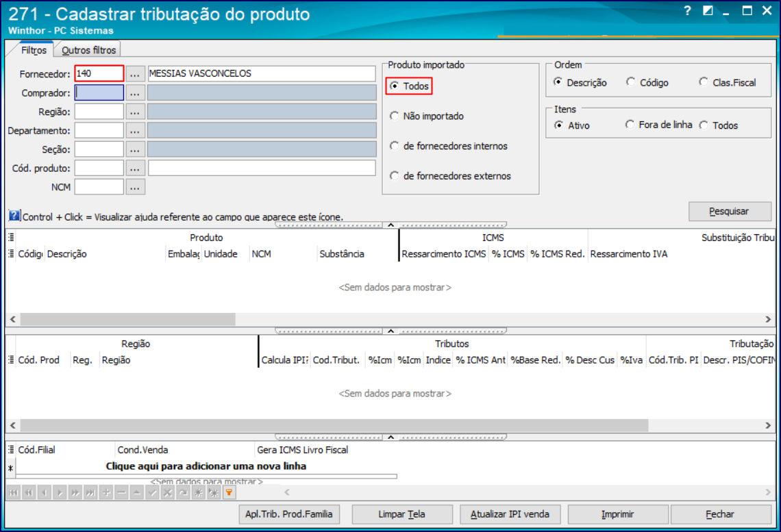Open Fornecedor lookup ellipsis button

click(x=135, y=74)
